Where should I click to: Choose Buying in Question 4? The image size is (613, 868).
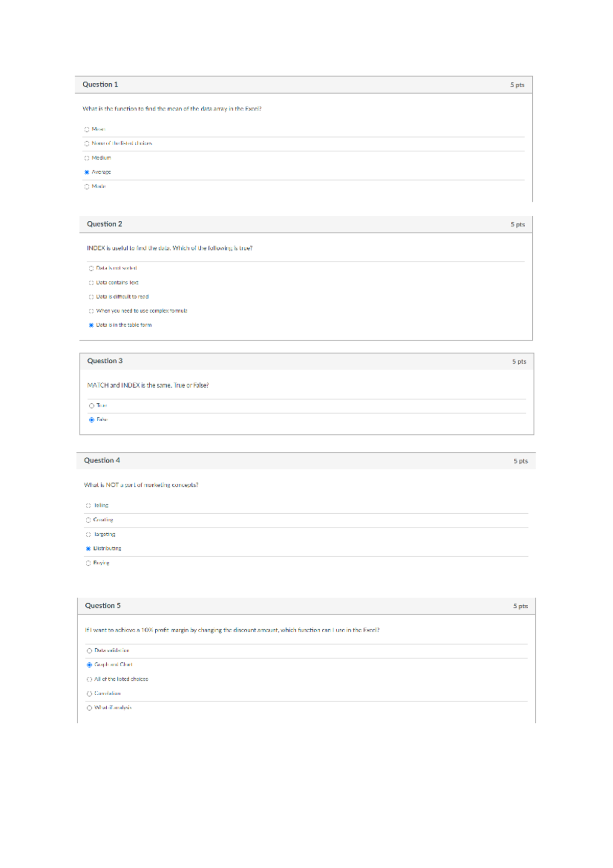tap(88, 563)
